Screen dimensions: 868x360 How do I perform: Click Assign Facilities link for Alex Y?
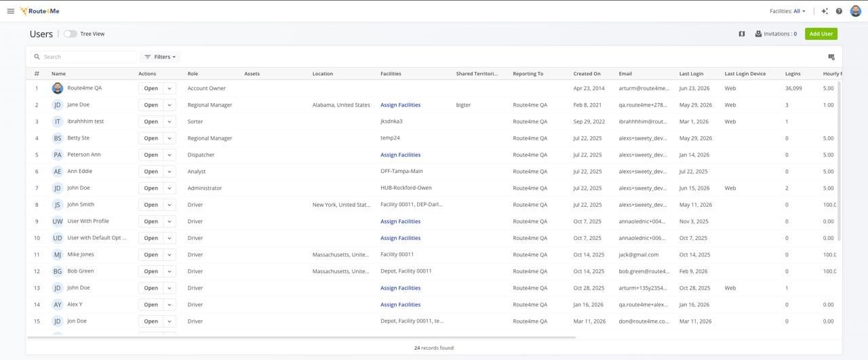point(400,304)
